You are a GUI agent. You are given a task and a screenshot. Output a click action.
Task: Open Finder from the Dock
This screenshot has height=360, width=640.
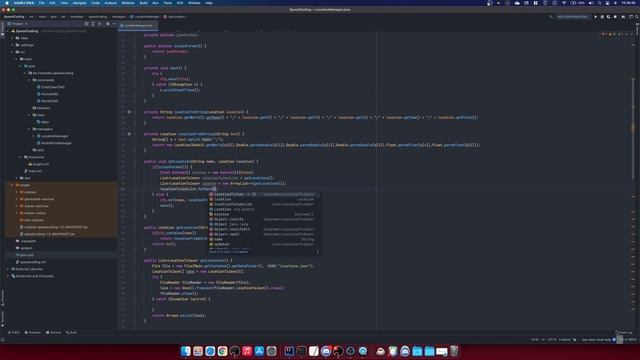click(x=186, y=351)
